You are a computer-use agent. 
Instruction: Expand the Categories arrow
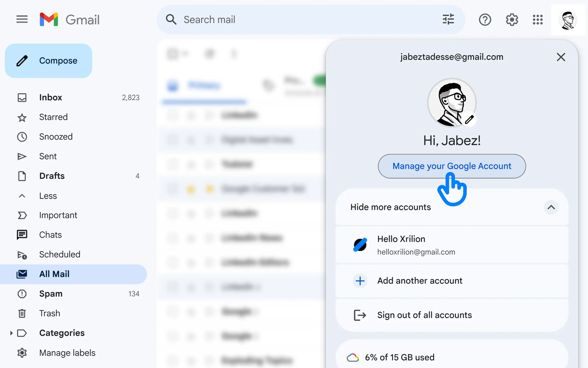pos(11,333)
